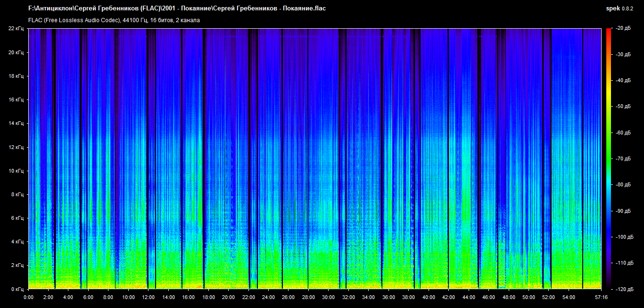Click the -50 дБ scale label
Screen dimensions: 644x308
tap(624, 107)
